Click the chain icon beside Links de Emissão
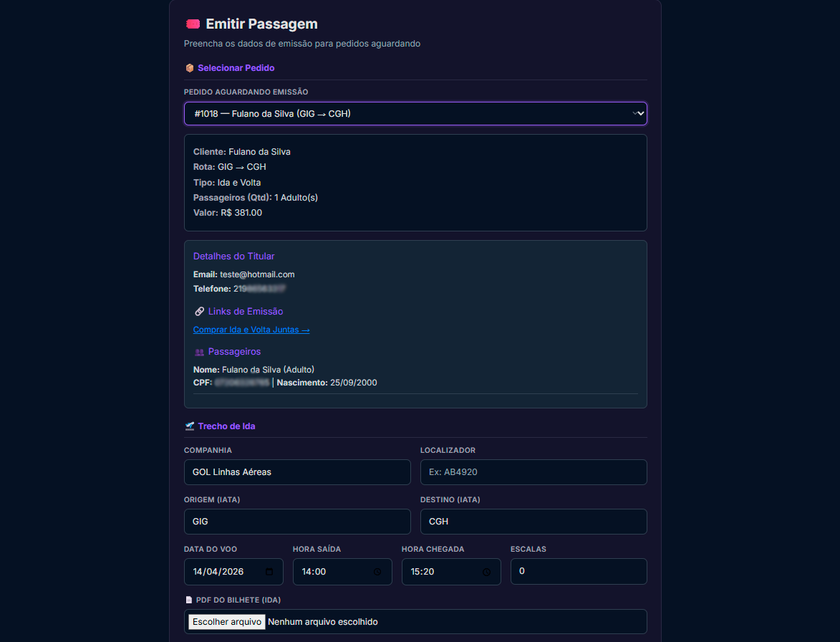 pyautogui.click(x=199, y=312)
